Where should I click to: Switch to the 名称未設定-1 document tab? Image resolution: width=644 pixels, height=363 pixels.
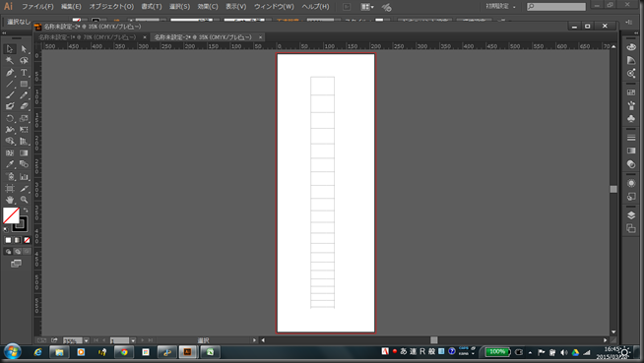point(87,37)
